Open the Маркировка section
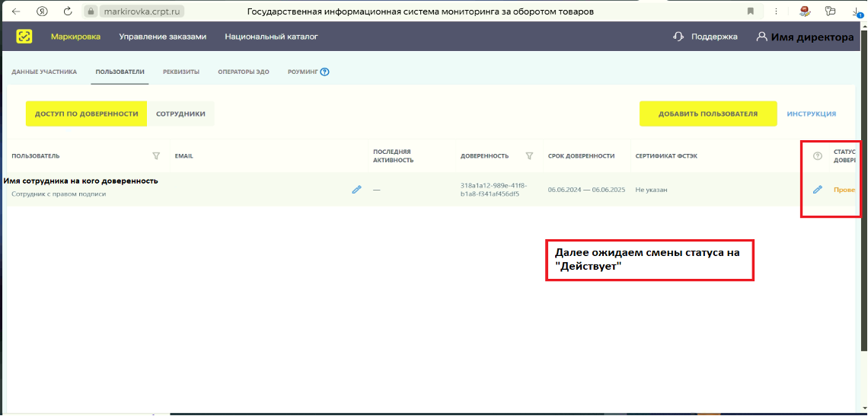This screenshot has width=868, height=416. pos(76,37)
